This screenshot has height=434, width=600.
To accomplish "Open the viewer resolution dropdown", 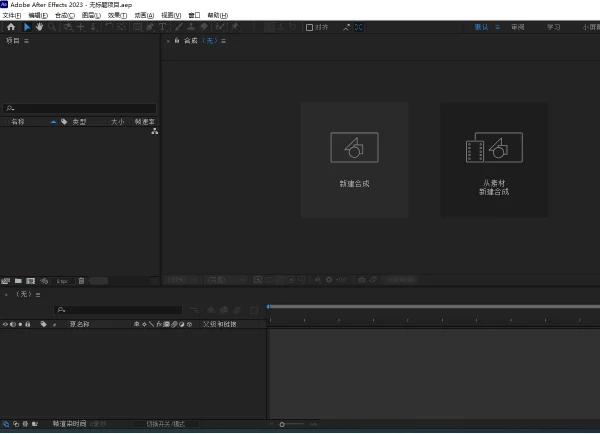I will point(225,280).
